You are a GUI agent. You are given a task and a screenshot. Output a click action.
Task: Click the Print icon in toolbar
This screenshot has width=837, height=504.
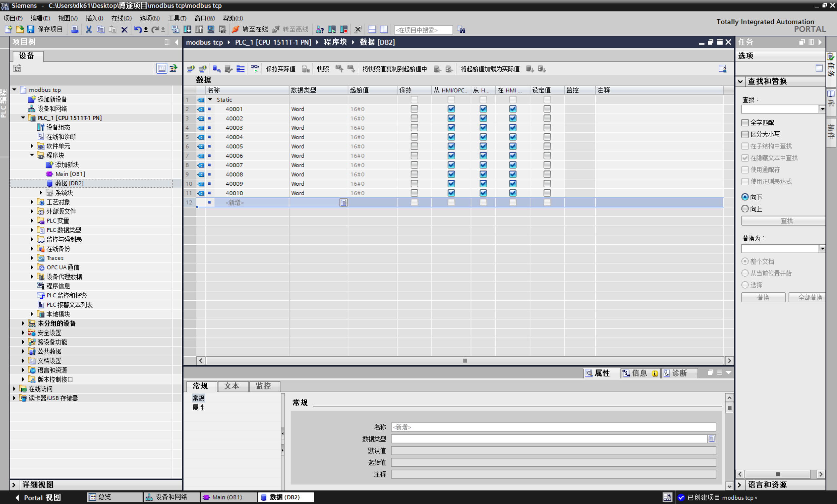[x=74, y=29]
